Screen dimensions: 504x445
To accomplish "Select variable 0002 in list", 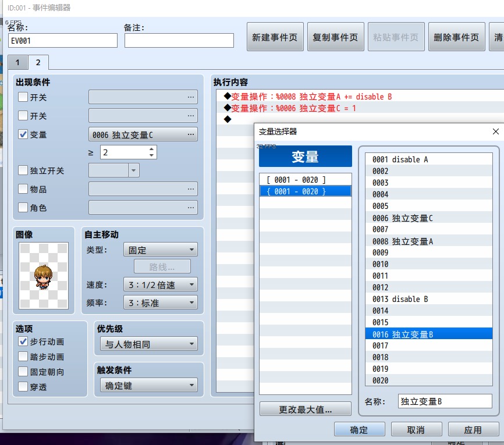I will tap(429, 171).
